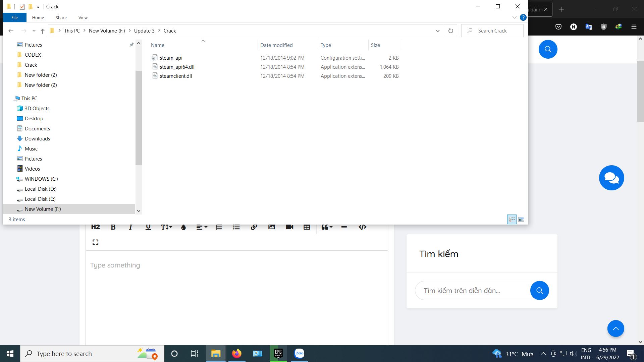This screenshot has width=644, height=362.
Task: Open Update 3 from the breadcrumb path
Action: 144,31
